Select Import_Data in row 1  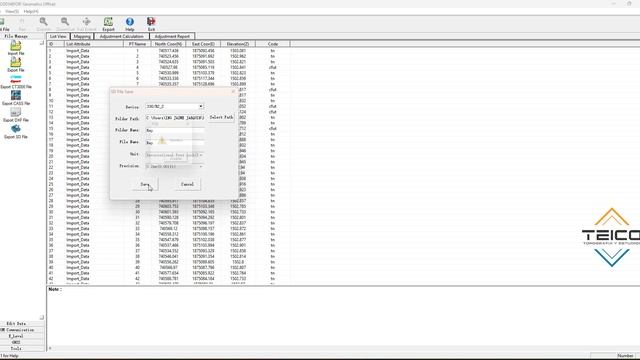[x=78, y=51]
